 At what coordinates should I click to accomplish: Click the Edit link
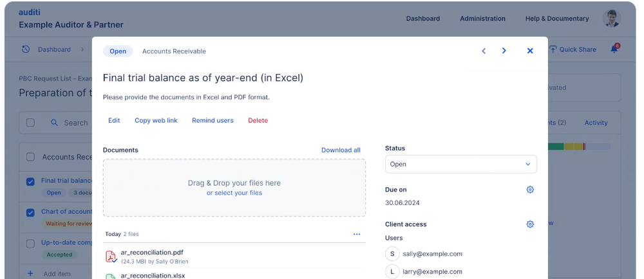tap(114, 120)
